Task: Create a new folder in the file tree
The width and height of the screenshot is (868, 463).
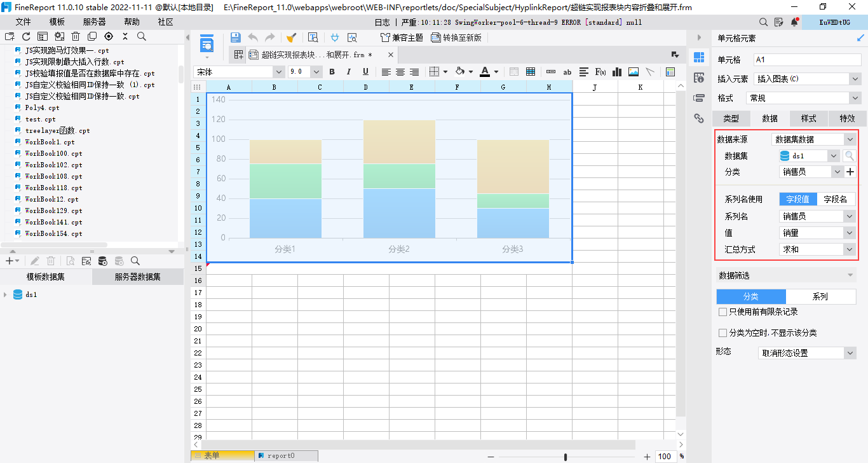Action: [10, 36]
